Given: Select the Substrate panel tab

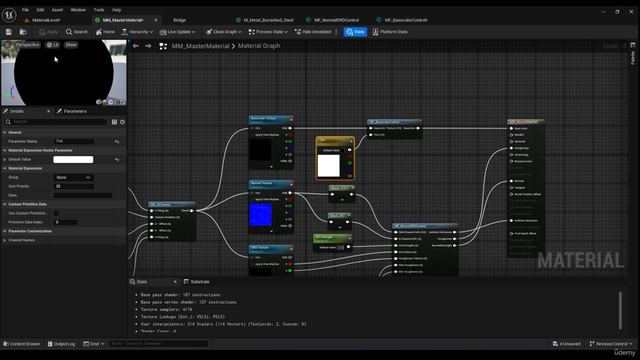Looking at the screenshot, I should pyautogui.click(x=196, y=282).
